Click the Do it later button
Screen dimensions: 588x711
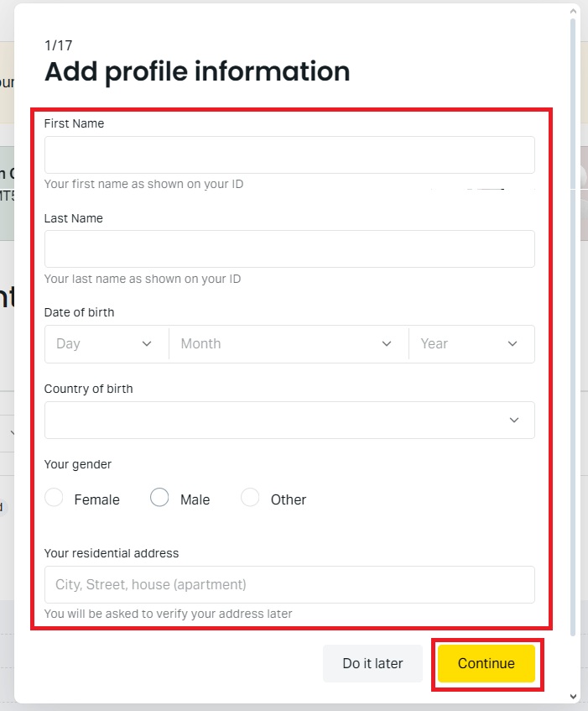point(372,663)
